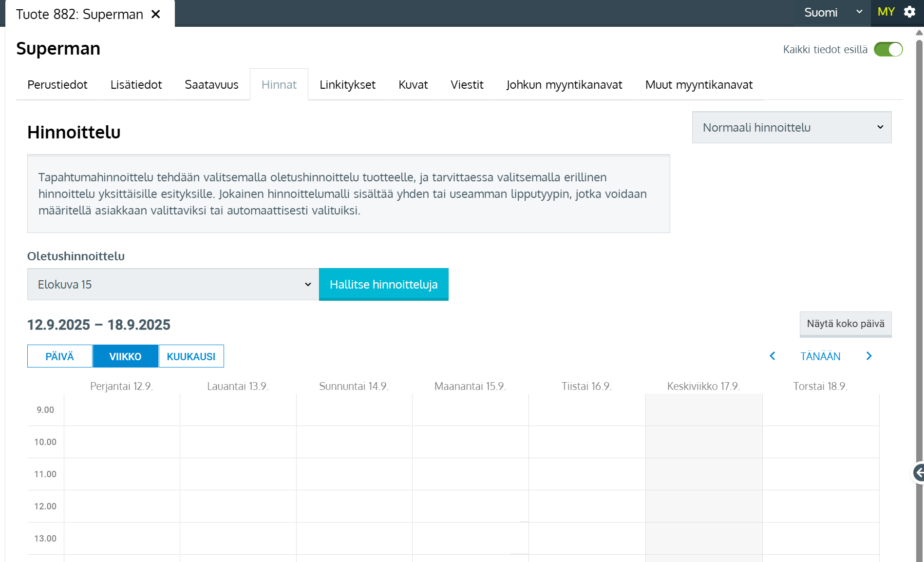Image resolution: width=924 pixels, height=562 pixels.
Task: Open the Viestit tab
Action: coord(467,85)
